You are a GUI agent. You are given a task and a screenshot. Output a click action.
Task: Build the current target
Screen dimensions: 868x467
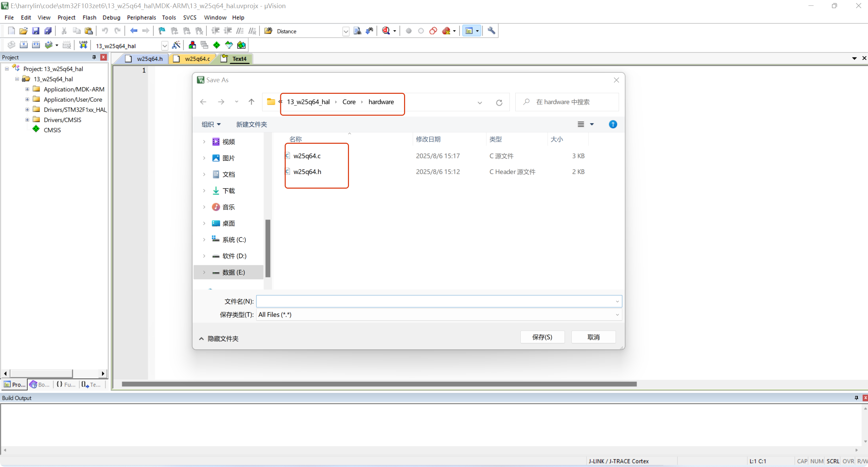pos(23,45)
